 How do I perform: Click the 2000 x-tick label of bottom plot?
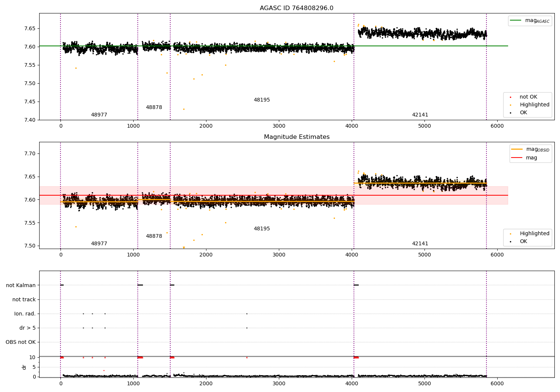pyautogui.click(x=206, y=383)
